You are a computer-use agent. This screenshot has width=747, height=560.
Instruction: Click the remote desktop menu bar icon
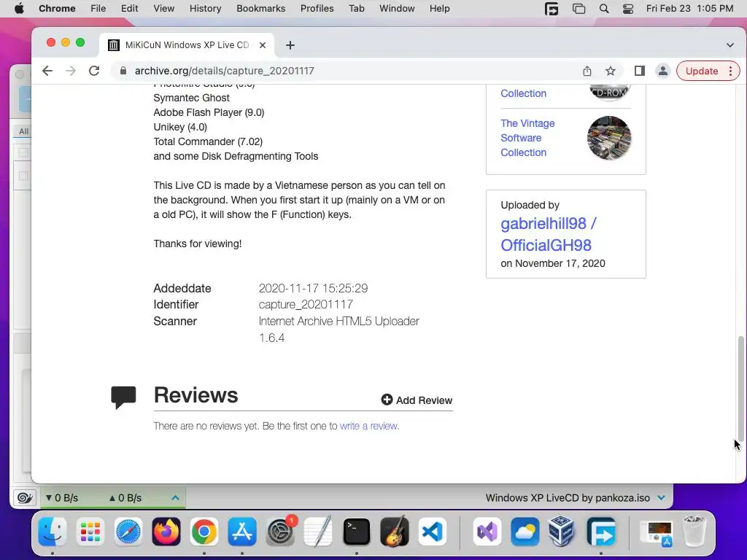click(551, 9)
